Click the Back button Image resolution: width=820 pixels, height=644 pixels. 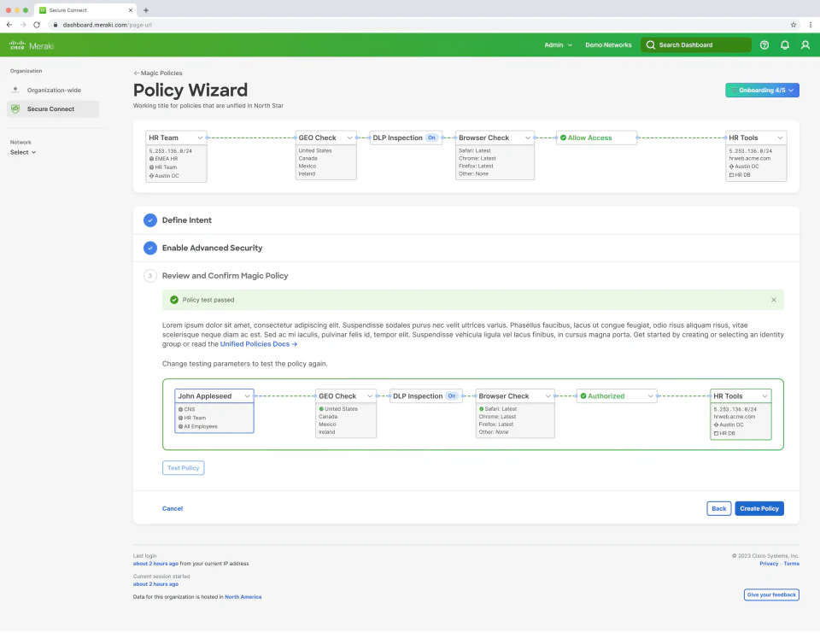click(718, 508)
